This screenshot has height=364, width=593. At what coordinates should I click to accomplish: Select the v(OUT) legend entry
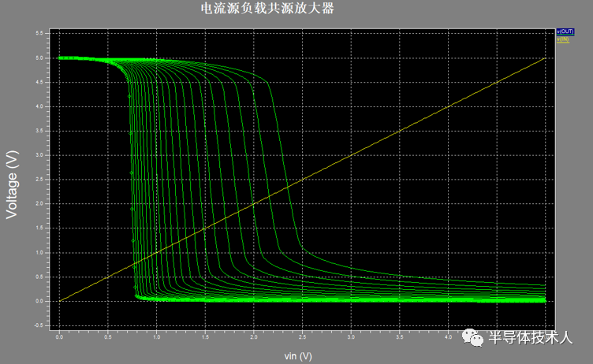[x=565, y=32]
